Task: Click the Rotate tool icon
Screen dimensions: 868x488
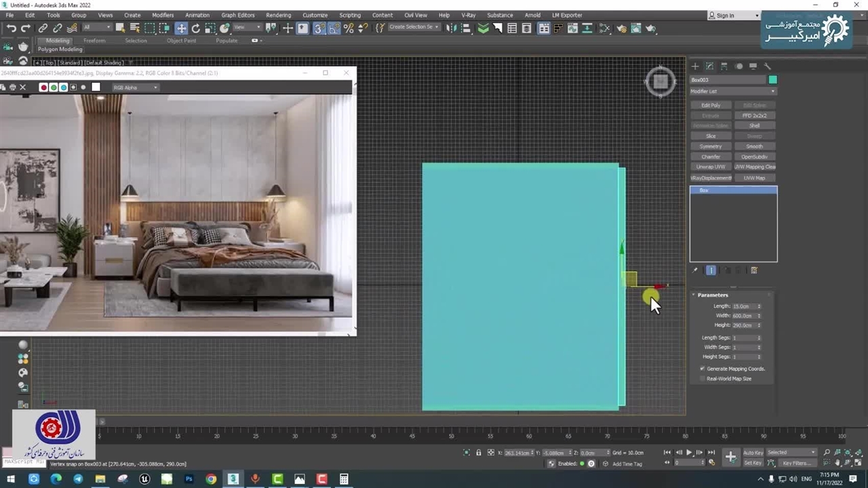Action: pos(196,28)
